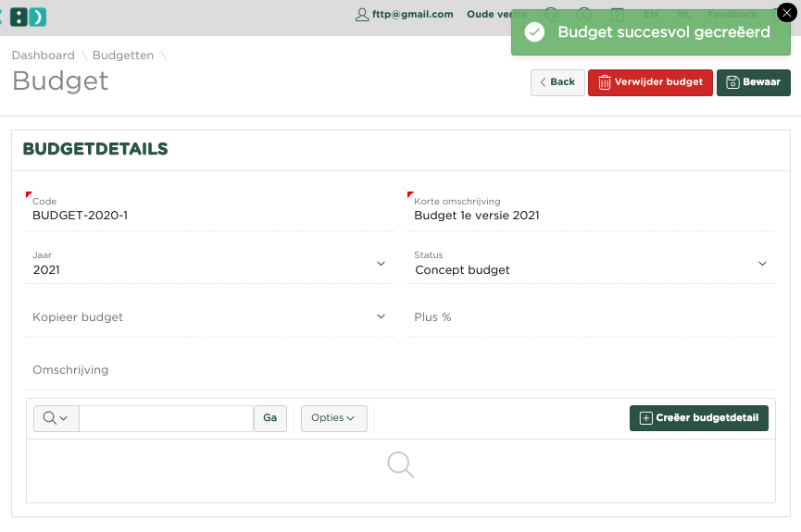Click the large magnifier icon in empty results
801x532 pixels.
[400, 464]
